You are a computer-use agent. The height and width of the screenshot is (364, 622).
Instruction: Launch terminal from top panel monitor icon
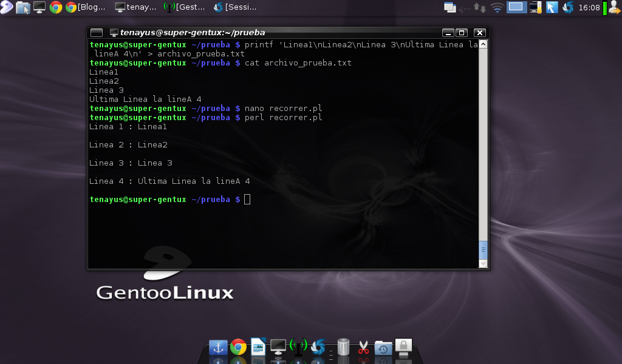(39, 7)
